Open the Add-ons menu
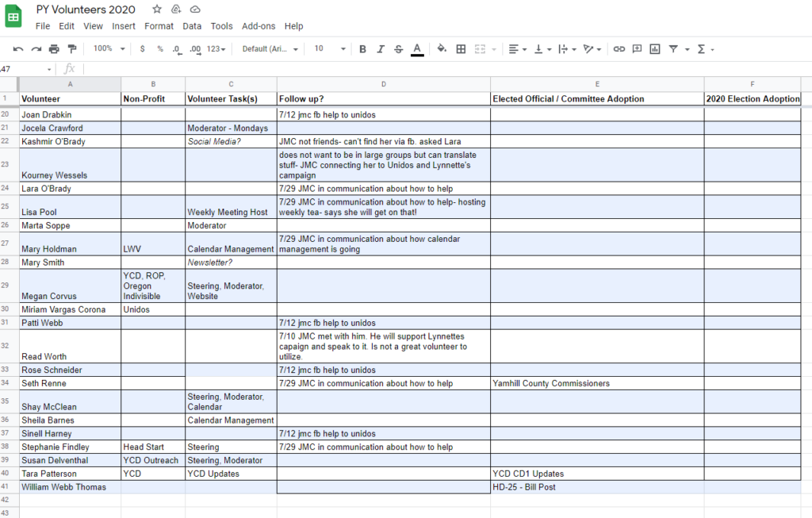This screenshot has width=812, height=518. (x=259, y=26)
